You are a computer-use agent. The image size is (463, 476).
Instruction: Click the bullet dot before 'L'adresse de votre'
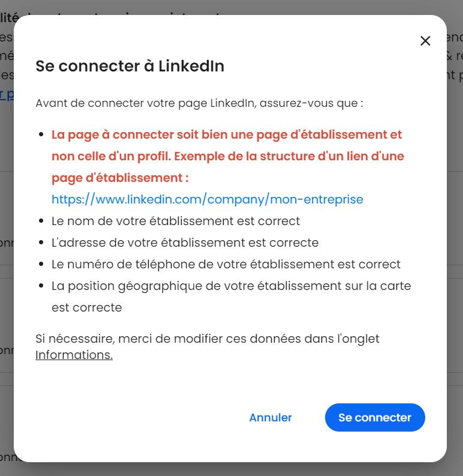(x=41, y=243)
